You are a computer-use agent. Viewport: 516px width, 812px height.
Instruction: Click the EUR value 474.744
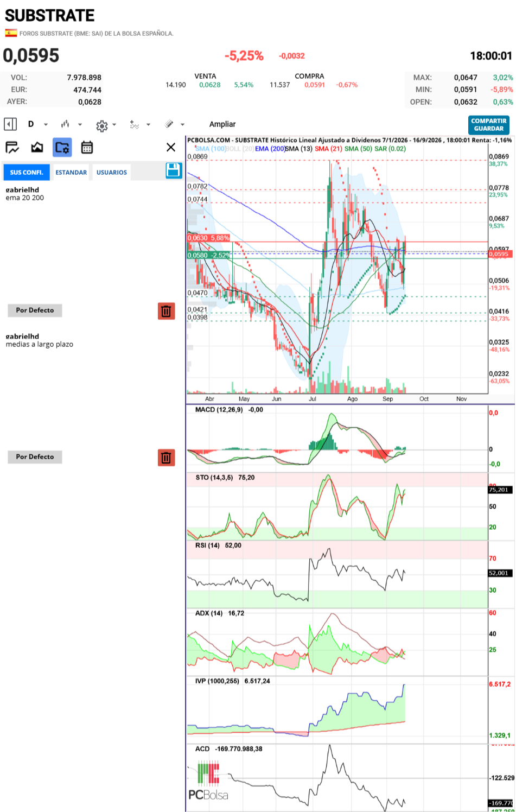point(87,90)
